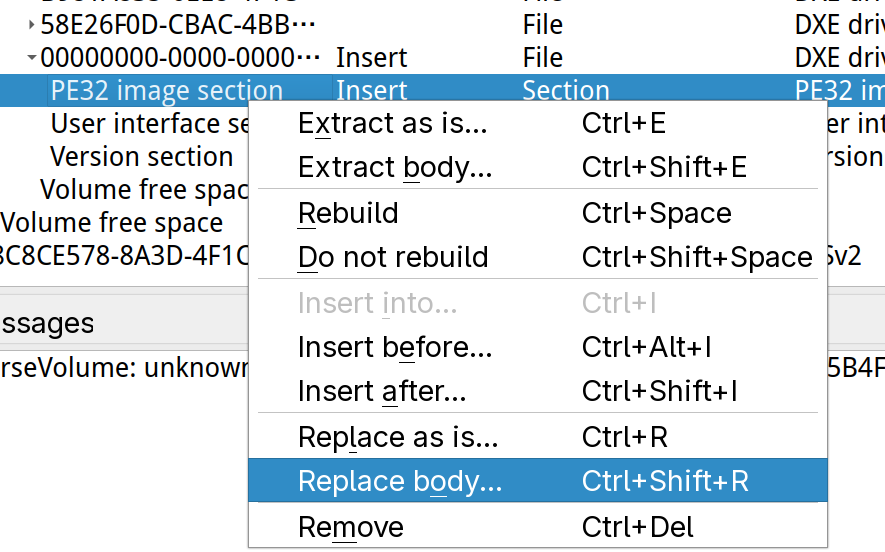Click the Messages panel header

coord(124,323)
